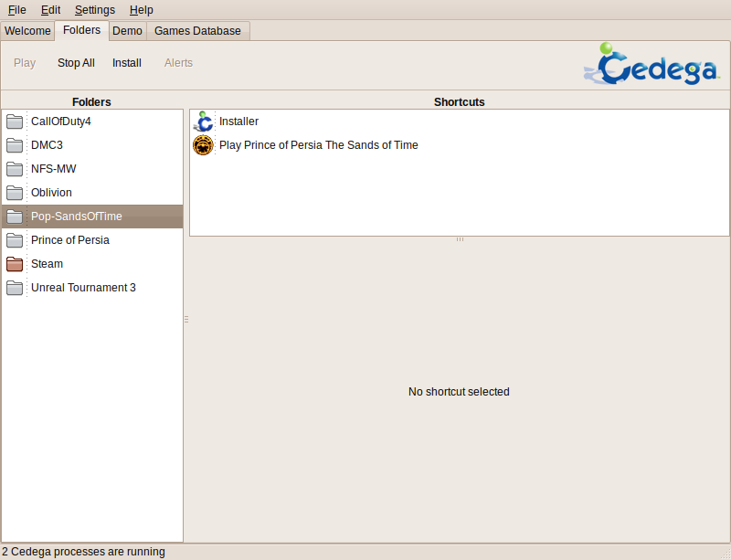Click the Cedega logo
Screen dimensions: 731x560
pyautogui.click(x=652, y=64)
